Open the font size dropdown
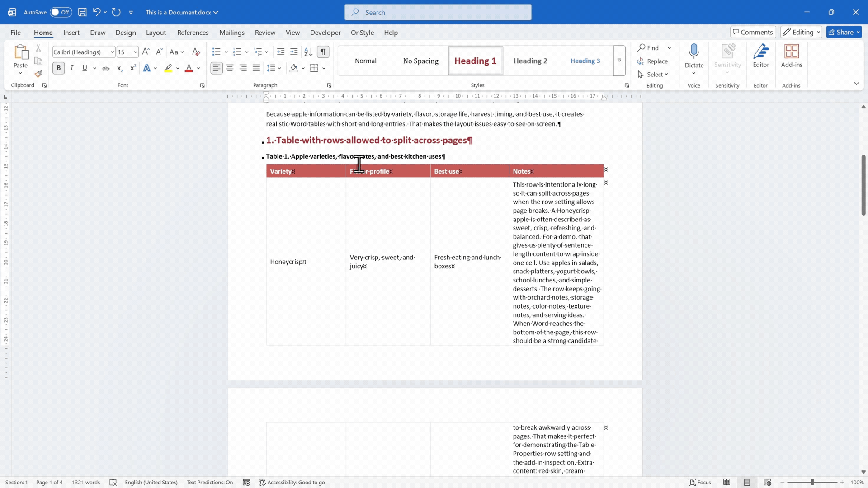 click(x=135, y=52)
